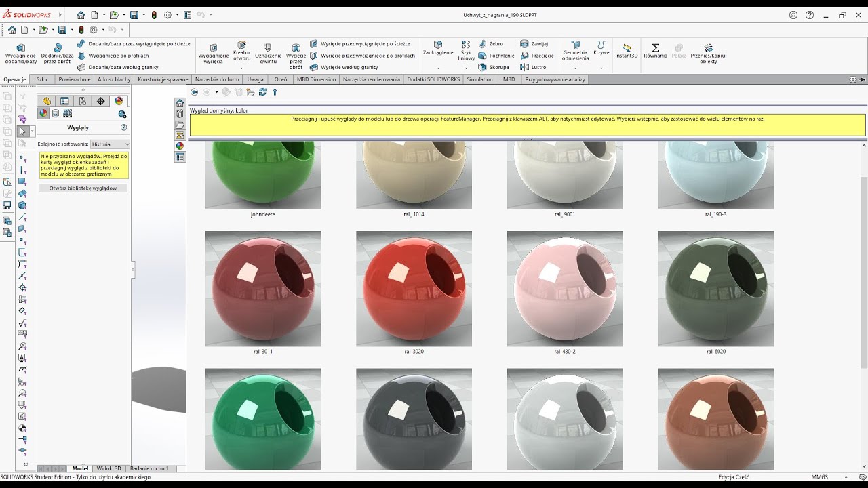Open the File Explorer folder icon in task pane
Screen dimensions: 868x488
click(x=180, y=125)
